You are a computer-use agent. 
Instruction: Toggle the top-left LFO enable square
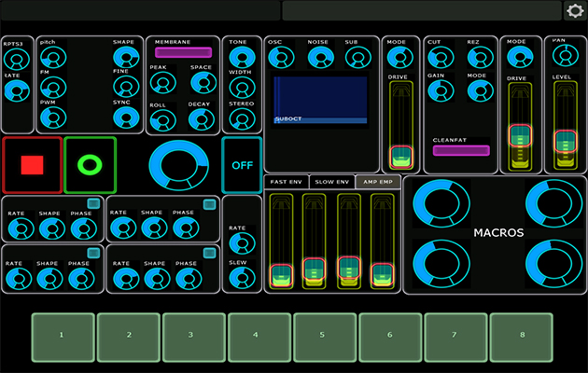pyautogui.click(x=93, y=203)
